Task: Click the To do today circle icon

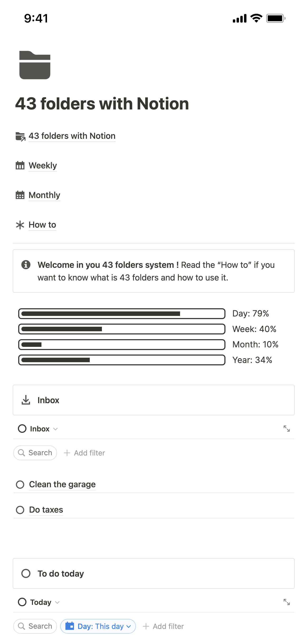Action: [x=26, y=573]
